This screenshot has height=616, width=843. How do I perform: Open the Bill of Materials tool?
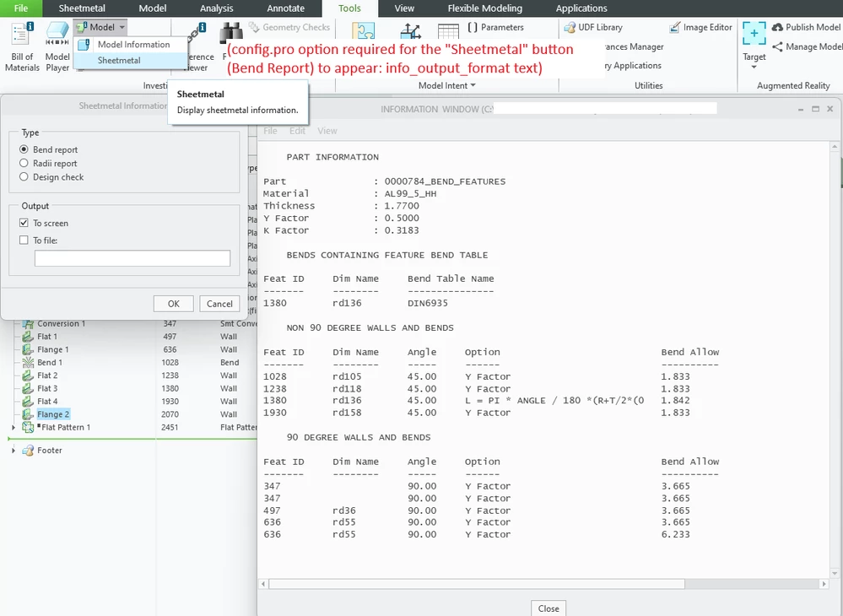[21, 42]
